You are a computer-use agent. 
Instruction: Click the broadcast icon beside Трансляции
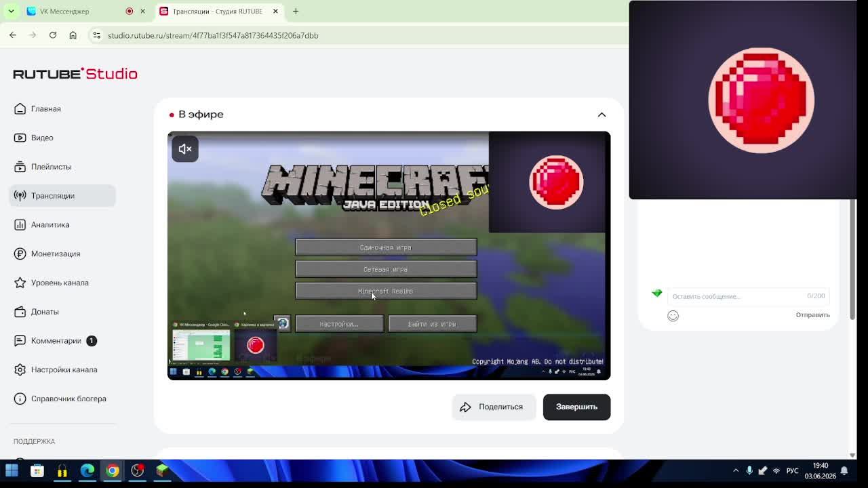[20, 196]
